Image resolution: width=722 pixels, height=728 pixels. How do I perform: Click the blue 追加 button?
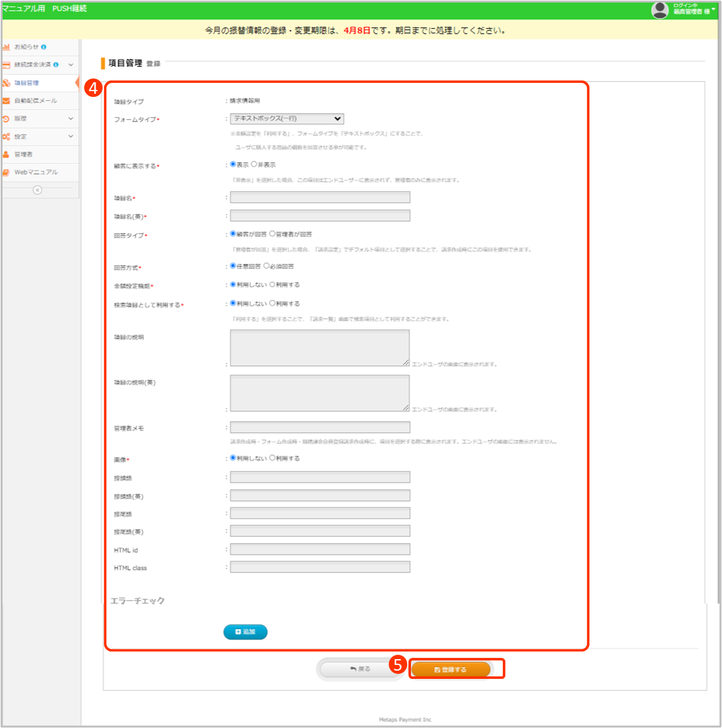(245, 632)
